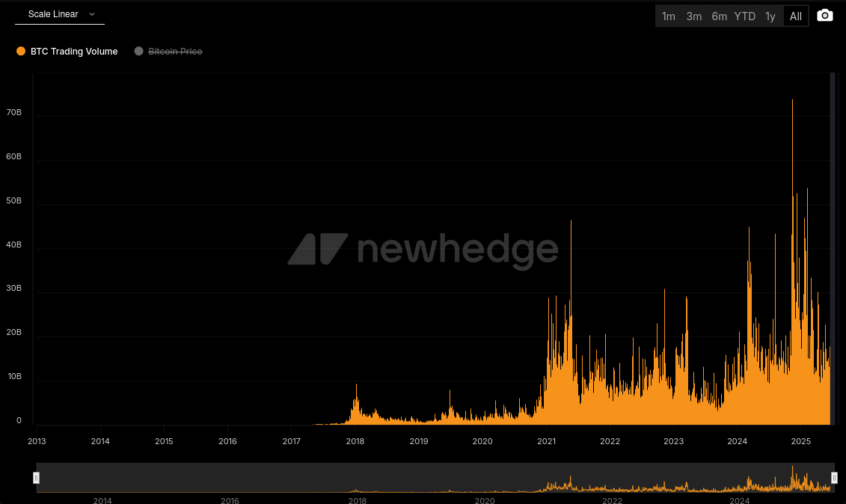Click the 50B y-axis label
The image size is (846, 504).
[14, 200]
